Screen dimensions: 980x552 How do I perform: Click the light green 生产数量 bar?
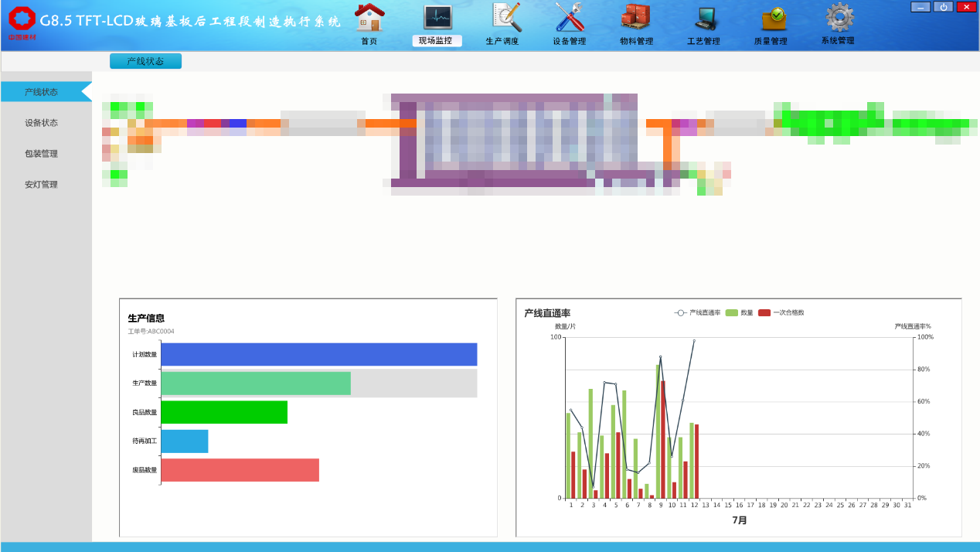[x=256, y=383]
